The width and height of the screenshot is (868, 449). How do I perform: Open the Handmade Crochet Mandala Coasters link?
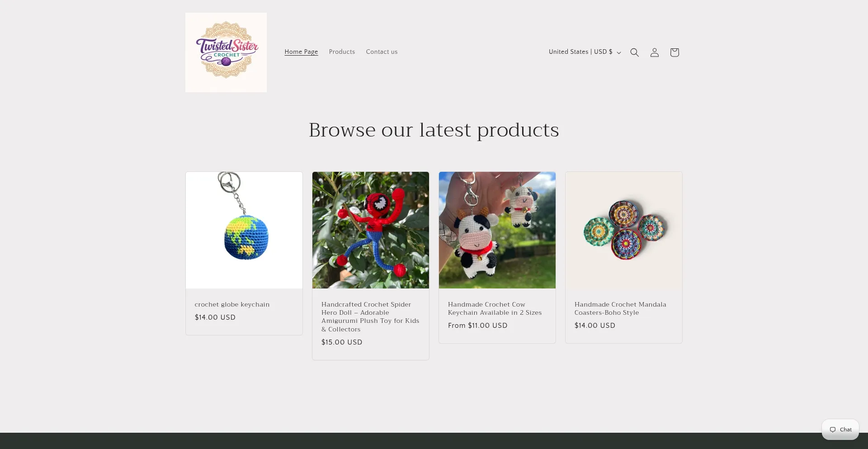[x=620, y=308]
